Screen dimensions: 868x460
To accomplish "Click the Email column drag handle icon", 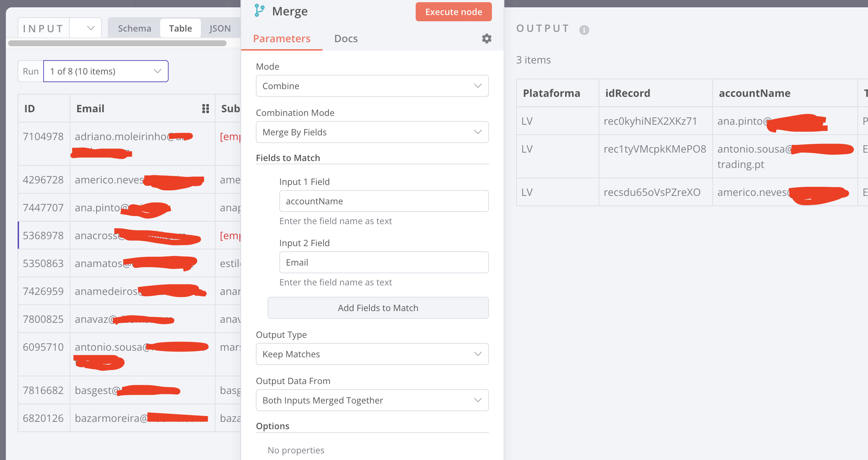I will pyautogui.click(x=206, y=109).
